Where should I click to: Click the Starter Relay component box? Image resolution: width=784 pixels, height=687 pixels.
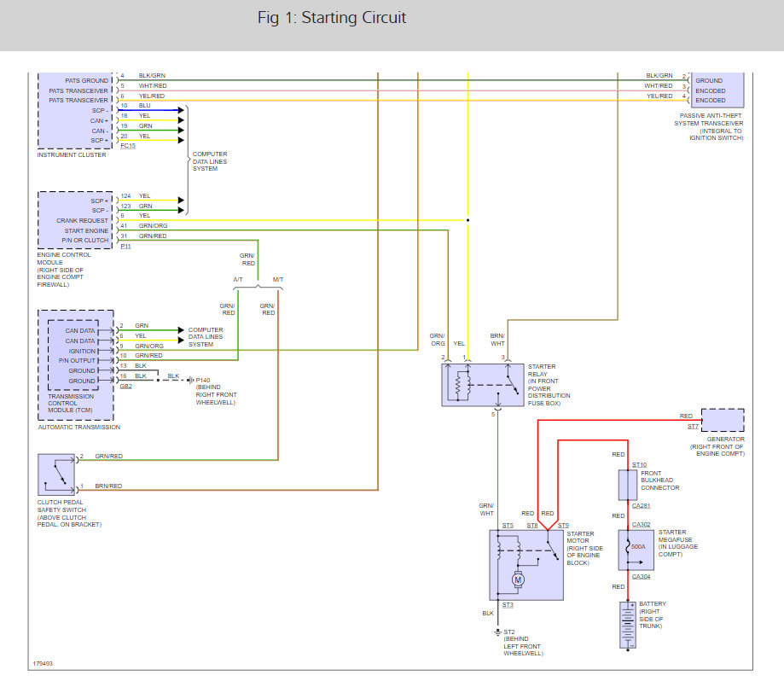pyautogui.click(x=483, y=385)
